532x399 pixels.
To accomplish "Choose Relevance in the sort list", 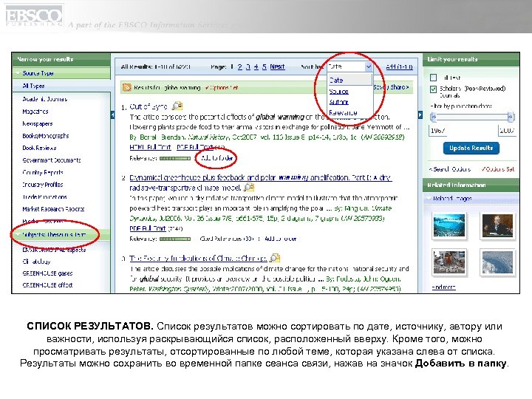I will tap(343, 112).
